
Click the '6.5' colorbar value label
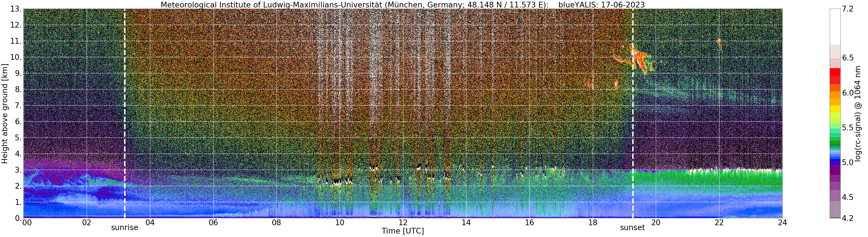pos(848,58)
